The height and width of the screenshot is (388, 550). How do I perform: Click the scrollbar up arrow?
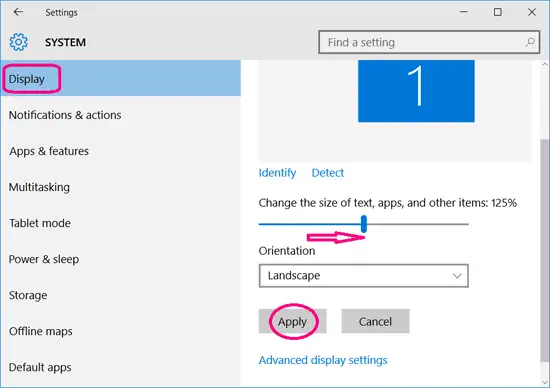(545, 65)
